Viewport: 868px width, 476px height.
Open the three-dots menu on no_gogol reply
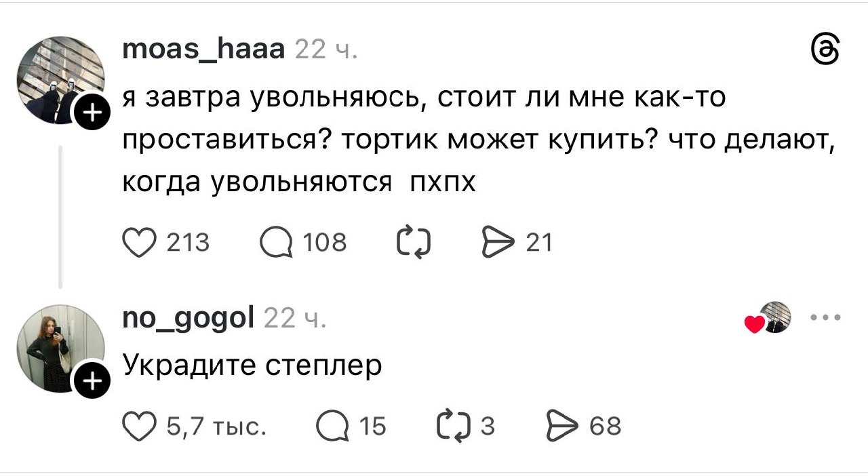826,317
